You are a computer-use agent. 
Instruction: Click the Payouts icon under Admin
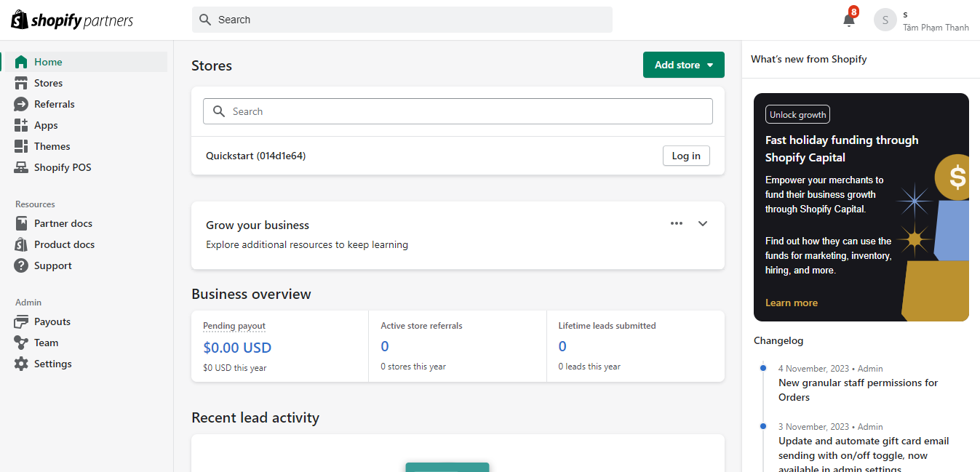tap(23, 321)
